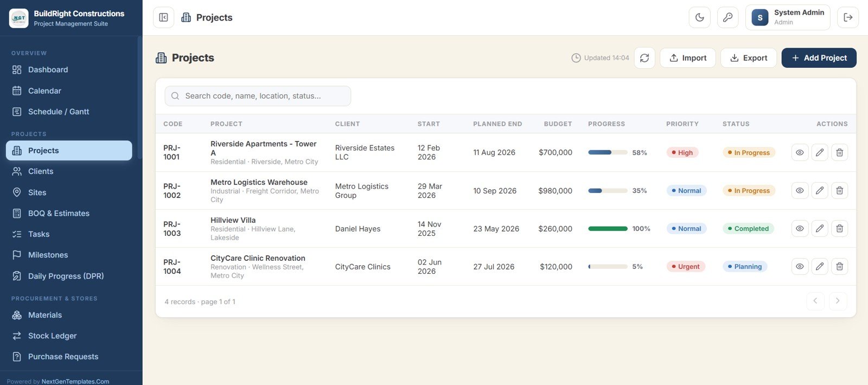View CityCare Clinic Renovation with eye icon
868x385 pixels.
[x=800, y=266]
